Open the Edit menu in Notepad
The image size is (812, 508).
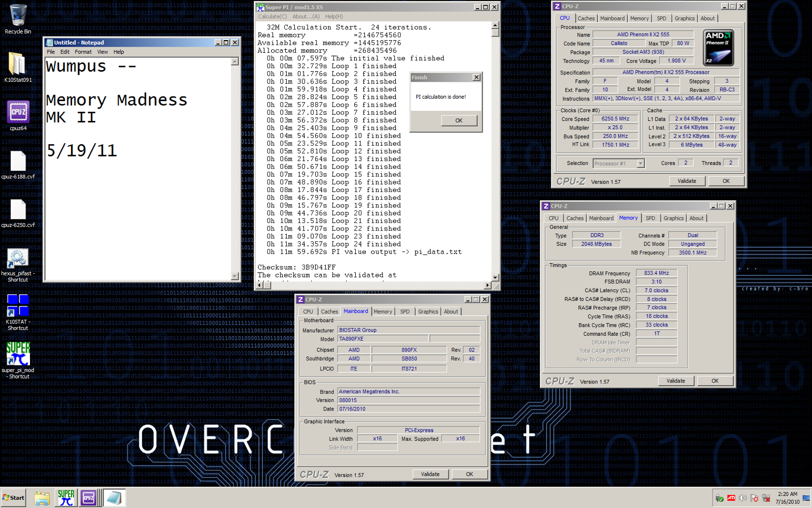pos(65,52)
